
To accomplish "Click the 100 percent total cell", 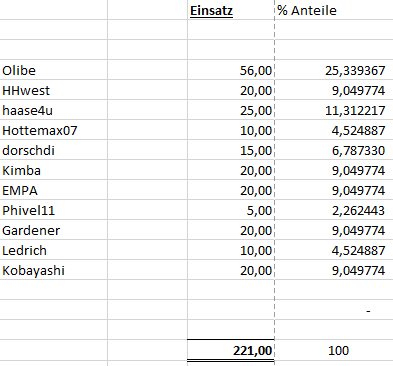I will (x=334, y=350).
